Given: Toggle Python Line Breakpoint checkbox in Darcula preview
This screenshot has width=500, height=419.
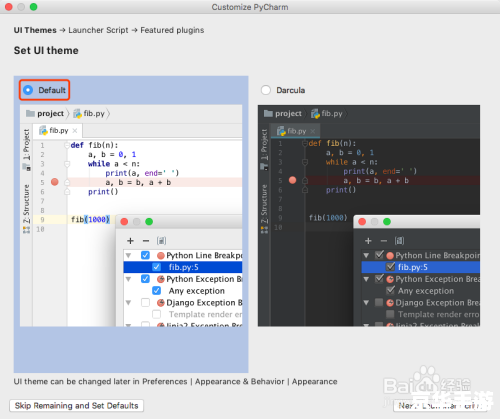Looking at the screenshot, I should (x=379, y=255).
